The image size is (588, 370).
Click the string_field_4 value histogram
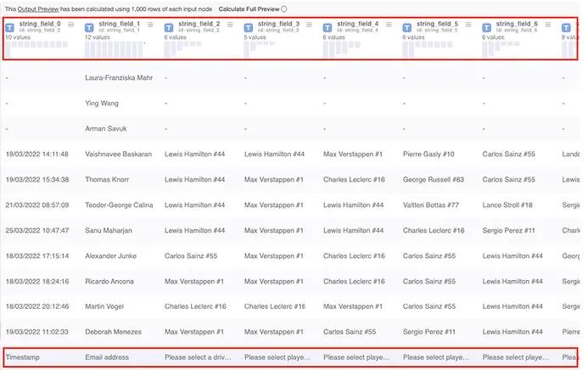click(342, 49)
